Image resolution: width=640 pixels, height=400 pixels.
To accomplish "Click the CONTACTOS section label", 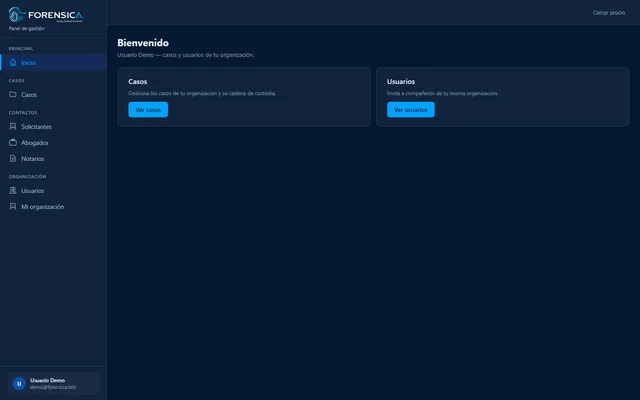I will (x=23, y=113).
